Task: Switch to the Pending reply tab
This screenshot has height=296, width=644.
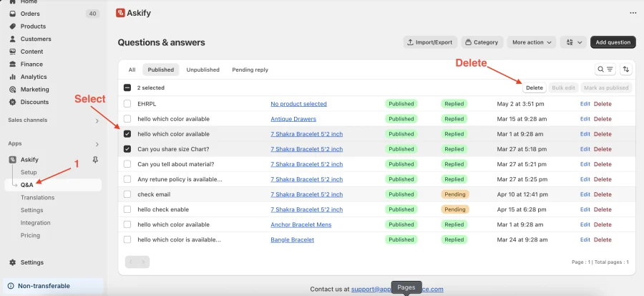Action: tap(250, 70)
